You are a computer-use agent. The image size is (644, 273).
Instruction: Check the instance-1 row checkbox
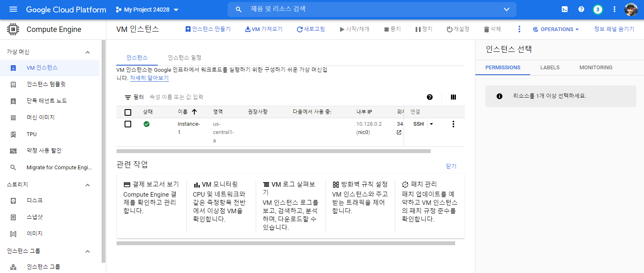pos(128,124)
